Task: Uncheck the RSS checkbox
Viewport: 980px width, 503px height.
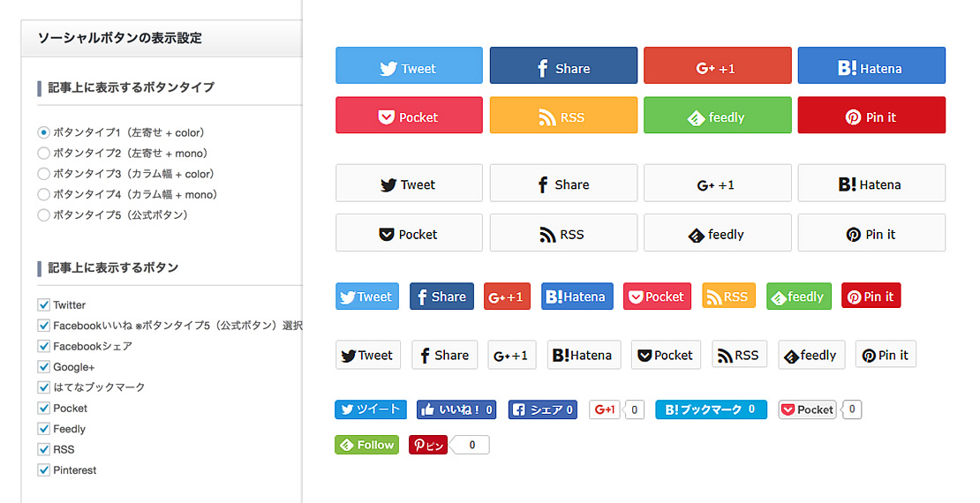Action: tap(44, 449)
